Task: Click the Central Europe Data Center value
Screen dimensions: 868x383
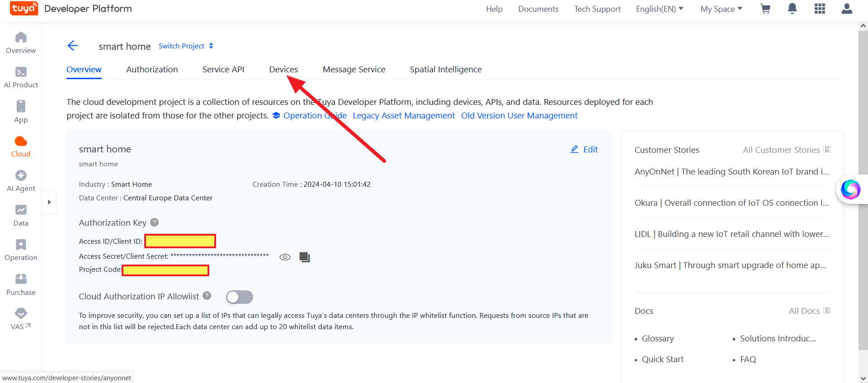Action: click(168, 198)
